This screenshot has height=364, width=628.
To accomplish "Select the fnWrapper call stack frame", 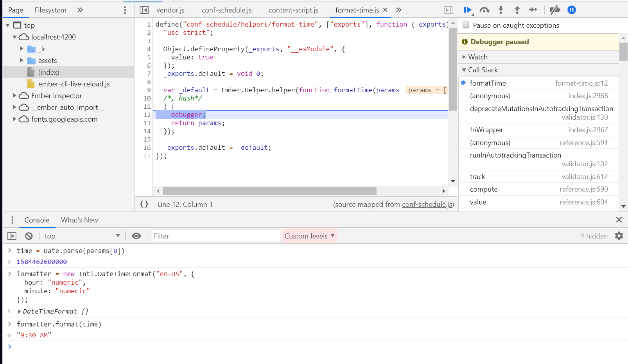I will tap(486, 130).
